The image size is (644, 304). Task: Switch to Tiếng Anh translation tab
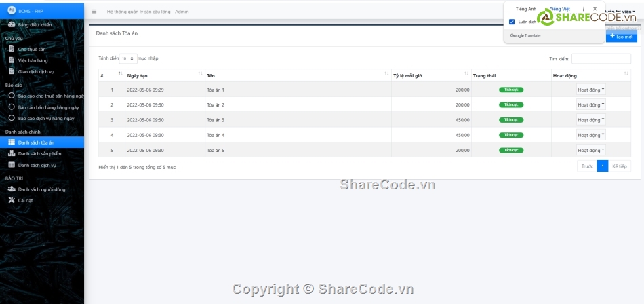click(x=525, y=9)
